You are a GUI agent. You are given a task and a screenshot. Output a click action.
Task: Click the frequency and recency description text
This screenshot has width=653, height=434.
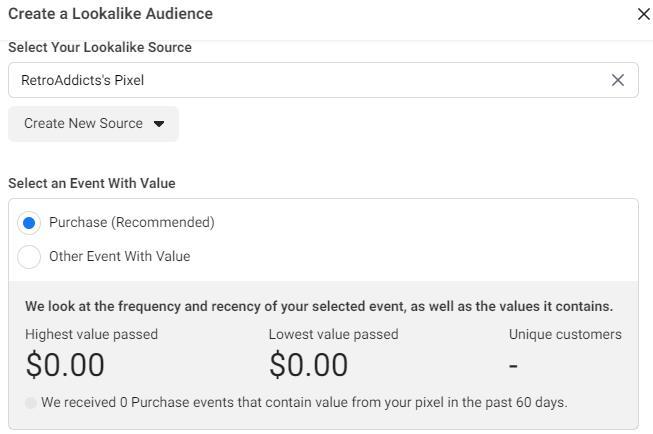point(319,306)
